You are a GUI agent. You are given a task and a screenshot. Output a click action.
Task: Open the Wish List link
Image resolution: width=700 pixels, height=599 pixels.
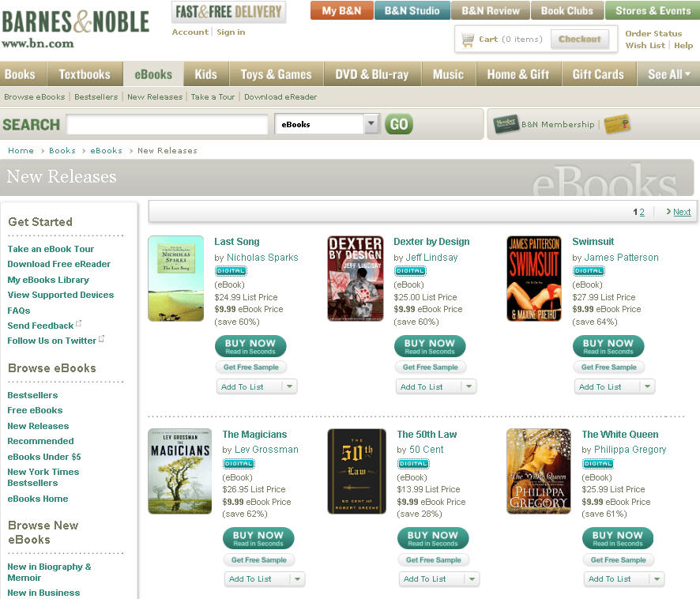(645, 45)
